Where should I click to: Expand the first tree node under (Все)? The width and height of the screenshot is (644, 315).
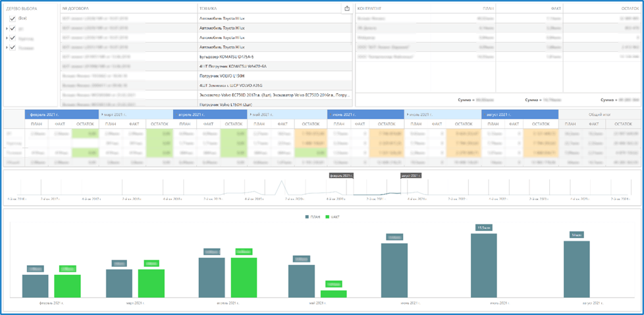pos(7,29)
